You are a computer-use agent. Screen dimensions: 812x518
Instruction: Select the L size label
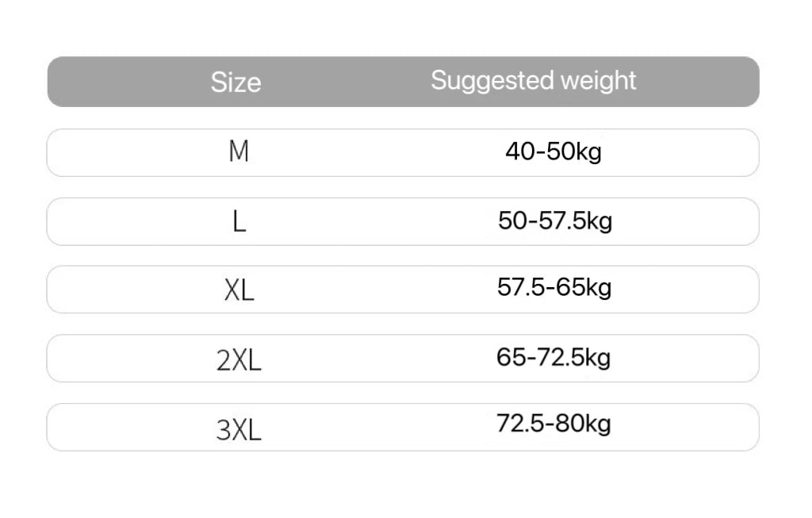click(x=239, y=221)
